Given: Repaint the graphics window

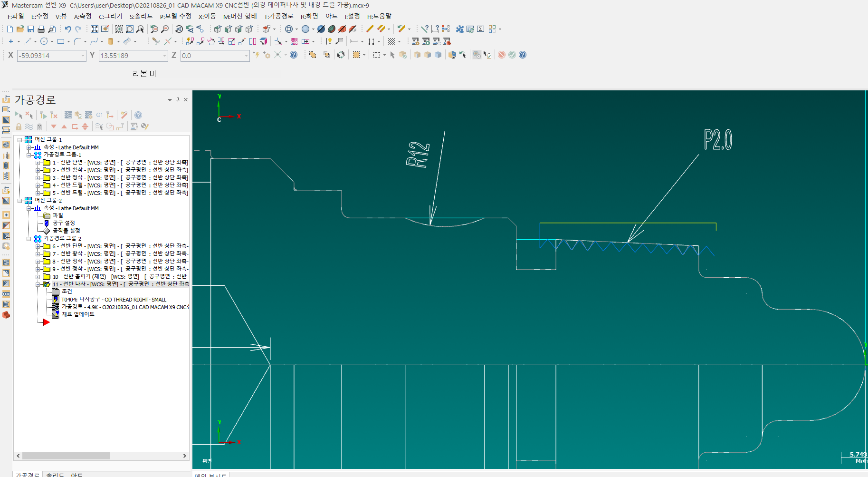Looking at the screenshot, I should pos(105,29).
